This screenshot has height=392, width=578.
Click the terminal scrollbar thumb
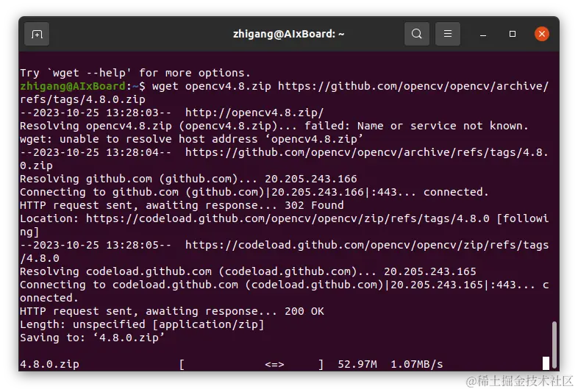click(x=554, y=344)
